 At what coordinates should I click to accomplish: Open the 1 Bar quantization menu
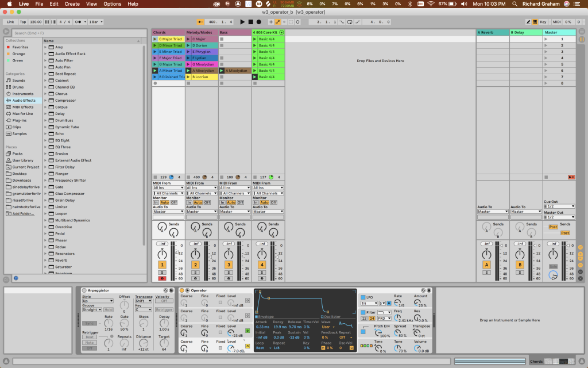click(96, 22)
